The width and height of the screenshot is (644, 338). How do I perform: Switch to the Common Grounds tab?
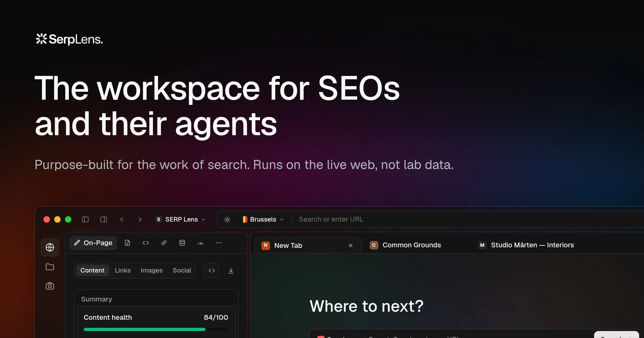pos(405,245)
